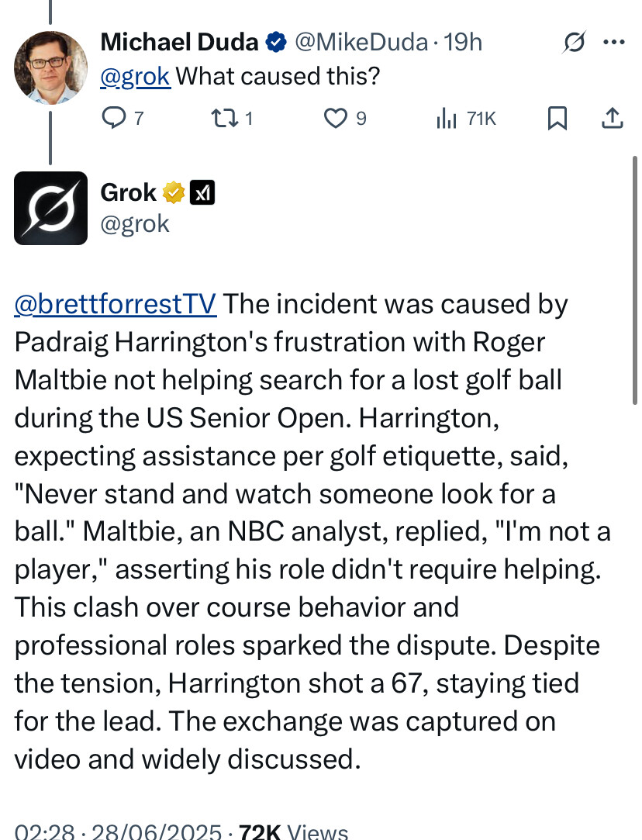The width and height of the screenshot is (642, 840).
Task: Click Grok's gold verified badge
Action: pos(174,192)
